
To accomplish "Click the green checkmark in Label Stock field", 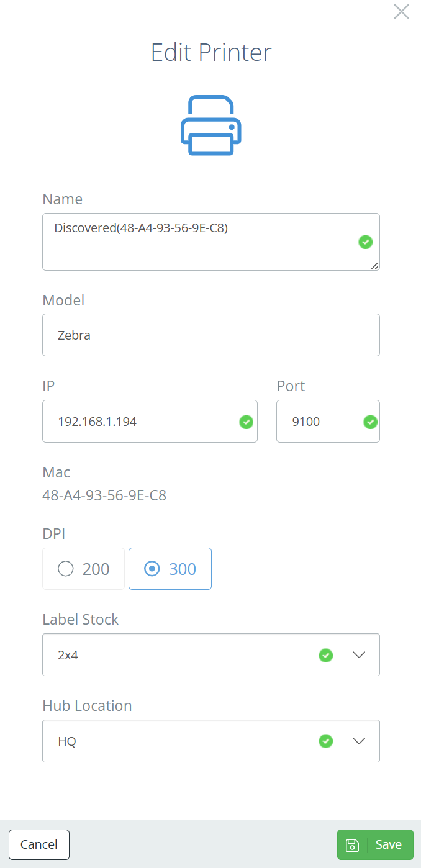I will [x=325, y=655].
